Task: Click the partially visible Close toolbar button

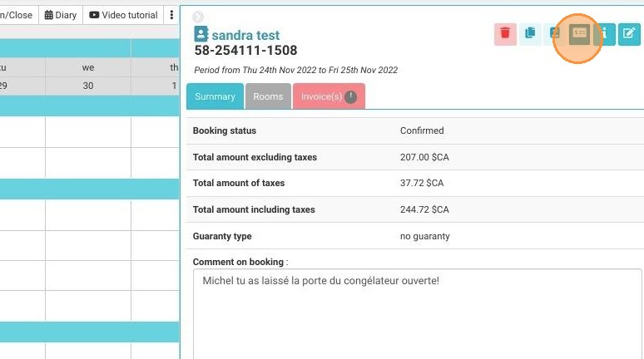Action: (x=19, y=15)
